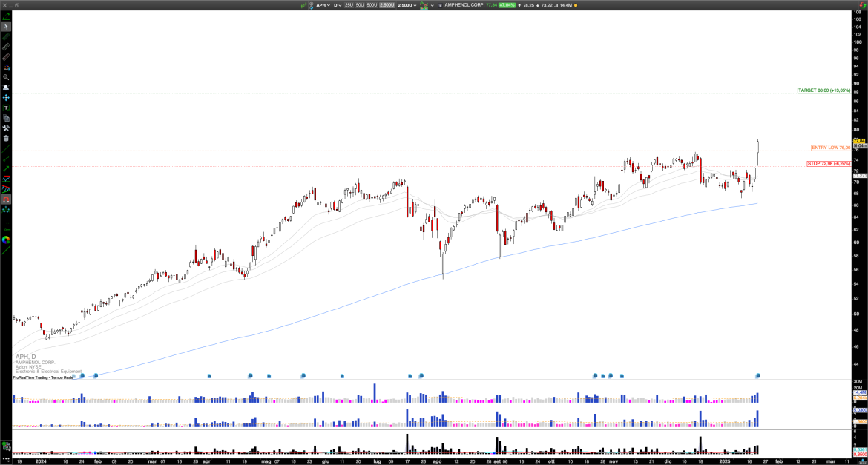Click the candlestick chart style icon
The height and width of the screenshot is (465, 868).
(x=424, y=6)
